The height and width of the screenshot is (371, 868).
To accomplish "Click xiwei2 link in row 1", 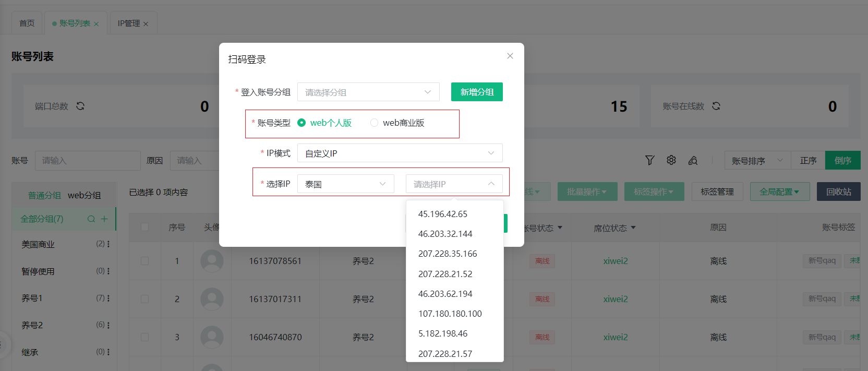I will 616,261.
